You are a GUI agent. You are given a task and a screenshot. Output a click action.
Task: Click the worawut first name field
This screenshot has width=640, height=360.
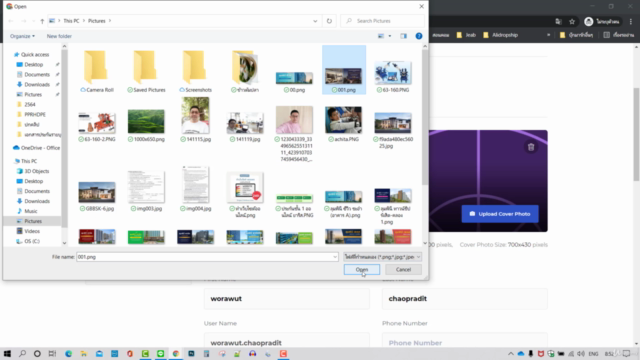(287, 299)
